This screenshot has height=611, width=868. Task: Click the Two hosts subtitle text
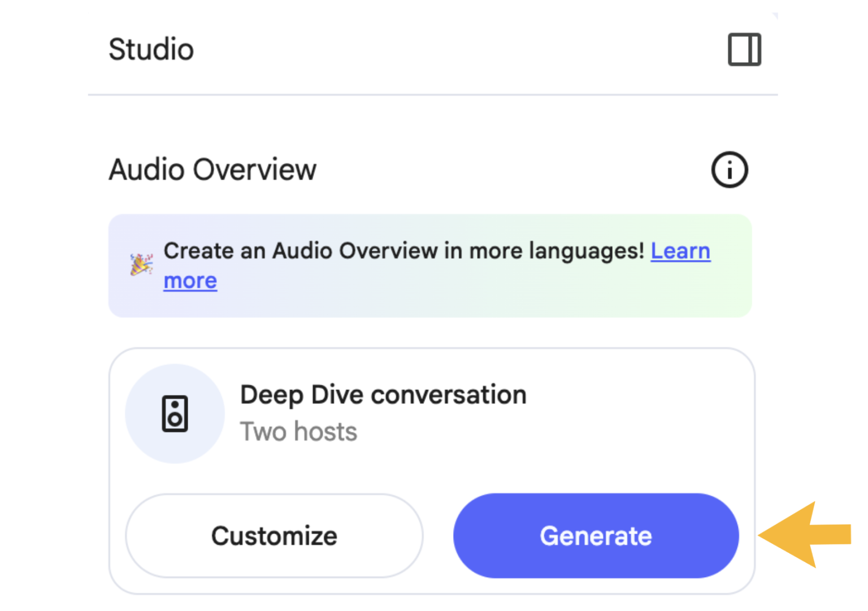298,432
